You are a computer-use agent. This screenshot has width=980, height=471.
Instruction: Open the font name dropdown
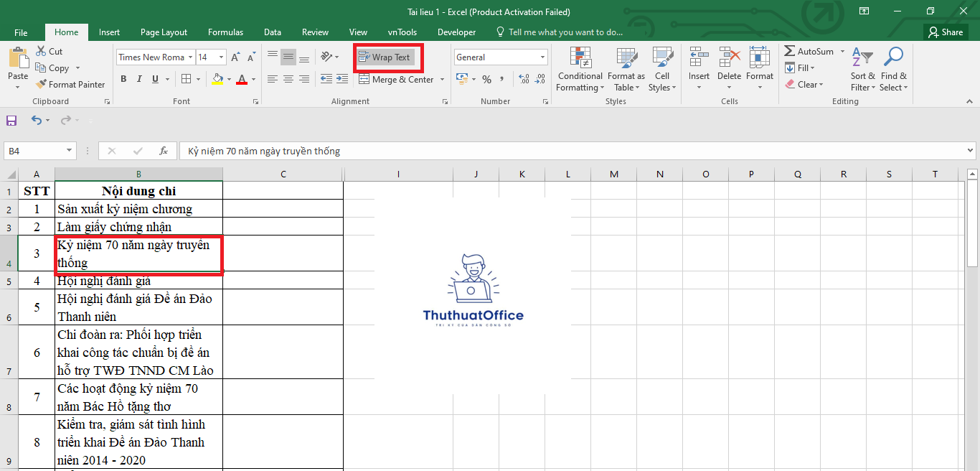pyautogui.click(x=190, y=57)
